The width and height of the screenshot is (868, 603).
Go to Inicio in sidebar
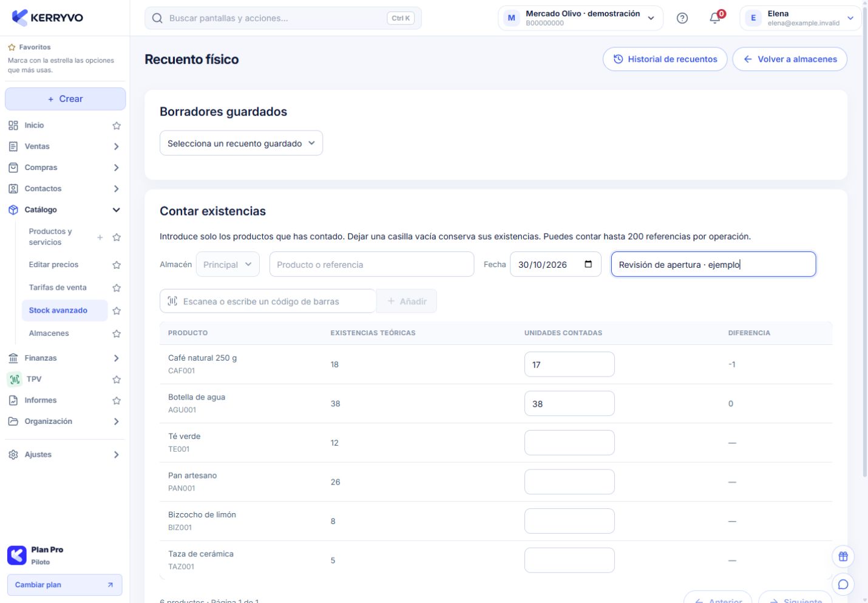(x=34, y=126)
